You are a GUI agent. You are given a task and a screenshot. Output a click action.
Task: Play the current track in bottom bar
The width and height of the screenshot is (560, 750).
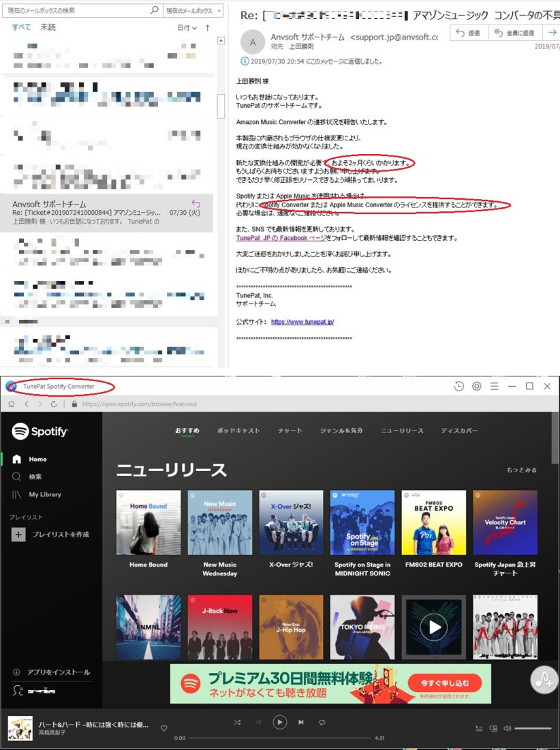coord(279,722)
